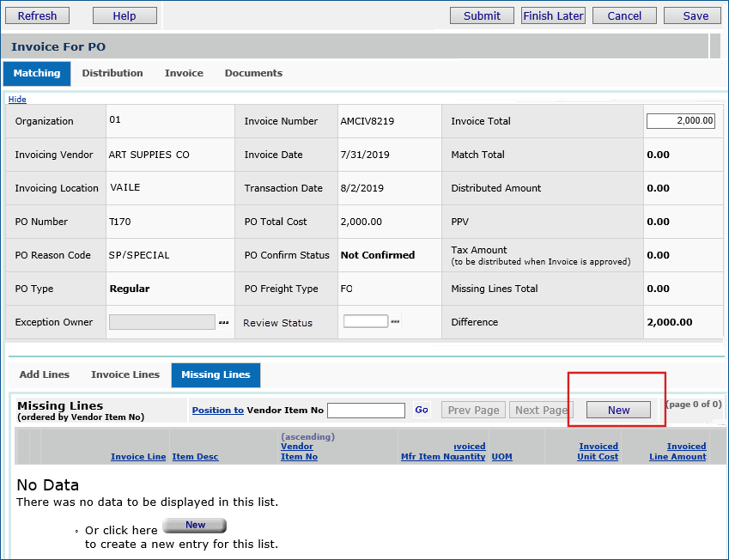The height and width of the screenshot is (560, 729).
Task: Open the Review Status lookup ellipsis
Action: point(395,322)
